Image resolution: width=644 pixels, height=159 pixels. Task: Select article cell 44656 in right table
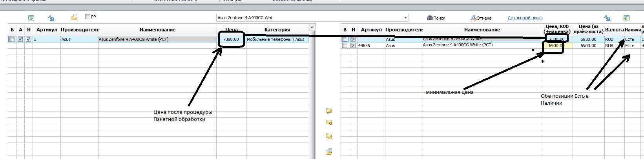371,46
